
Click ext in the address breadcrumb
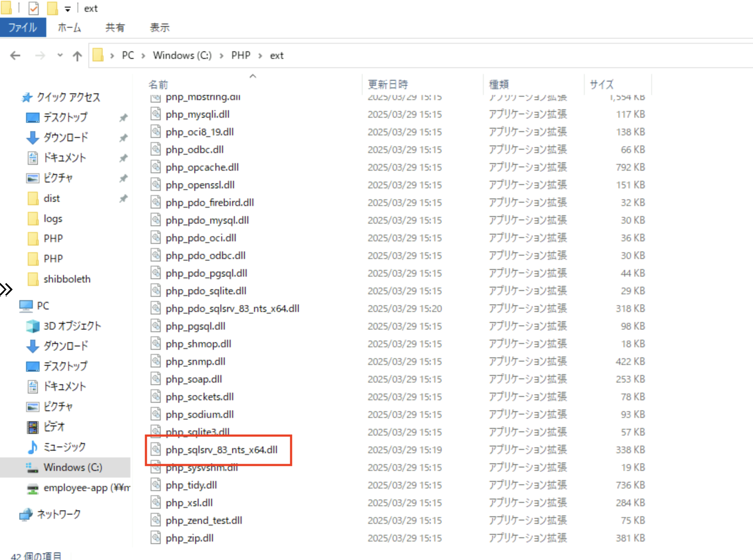coord(277,55)
